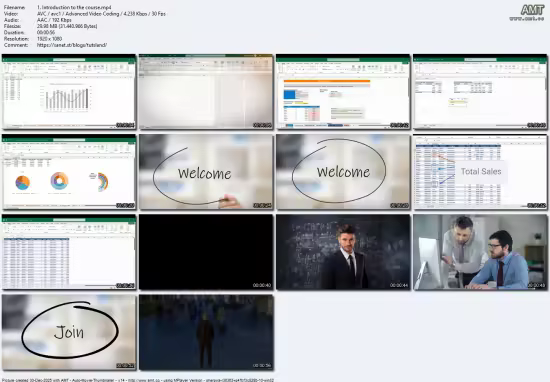
Task: Click the word 'Join' in bottom thumbnail
Action: coord(69,332)
